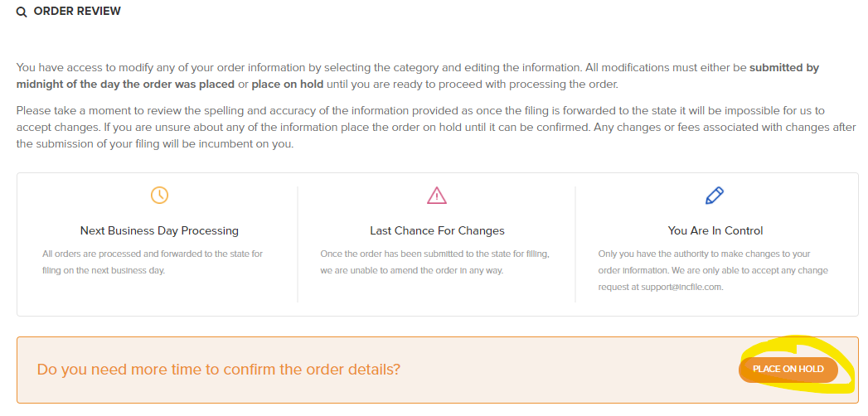The width and height of the screenshot is (868, 416).
Task: Click the 'Only you have the authority' description
Action: coord(705,254)
